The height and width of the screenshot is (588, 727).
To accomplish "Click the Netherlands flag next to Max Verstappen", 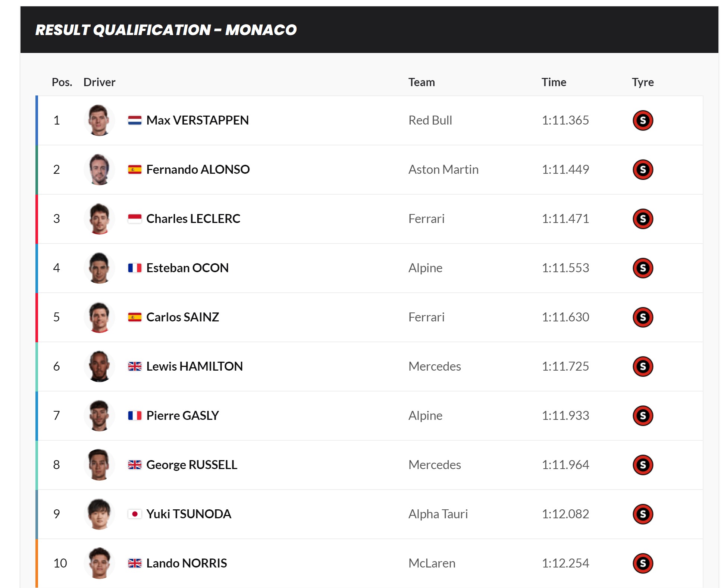I will point(135,120).
